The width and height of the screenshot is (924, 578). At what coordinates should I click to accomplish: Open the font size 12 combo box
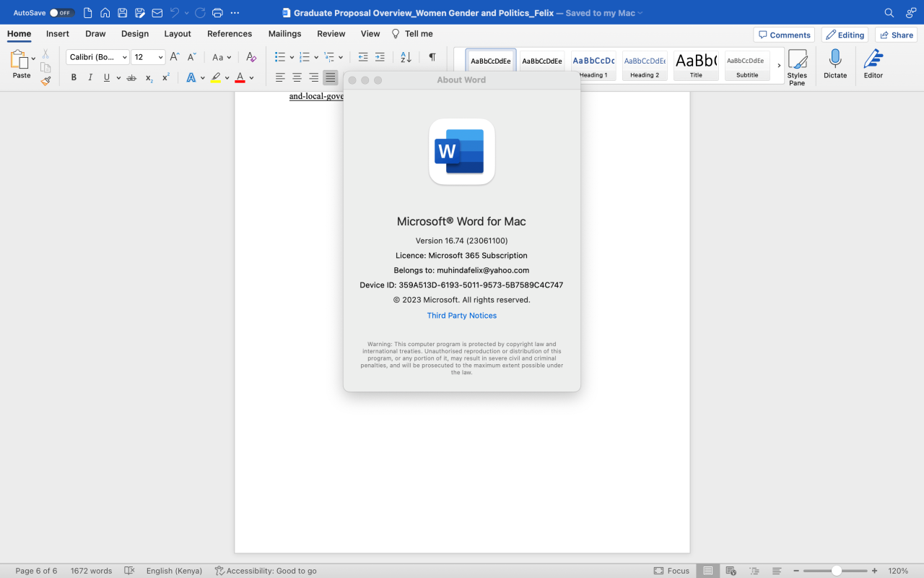[148, 57]
